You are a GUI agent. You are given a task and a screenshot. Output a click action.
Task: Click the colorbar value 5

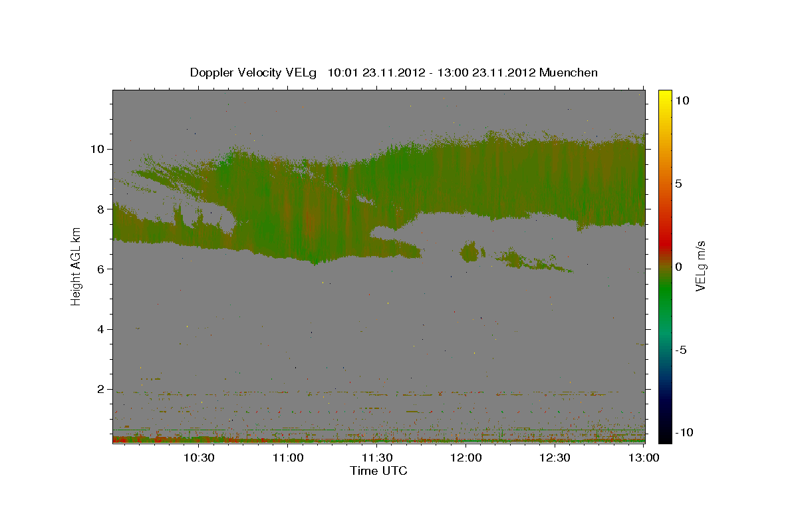click(679, 184)
